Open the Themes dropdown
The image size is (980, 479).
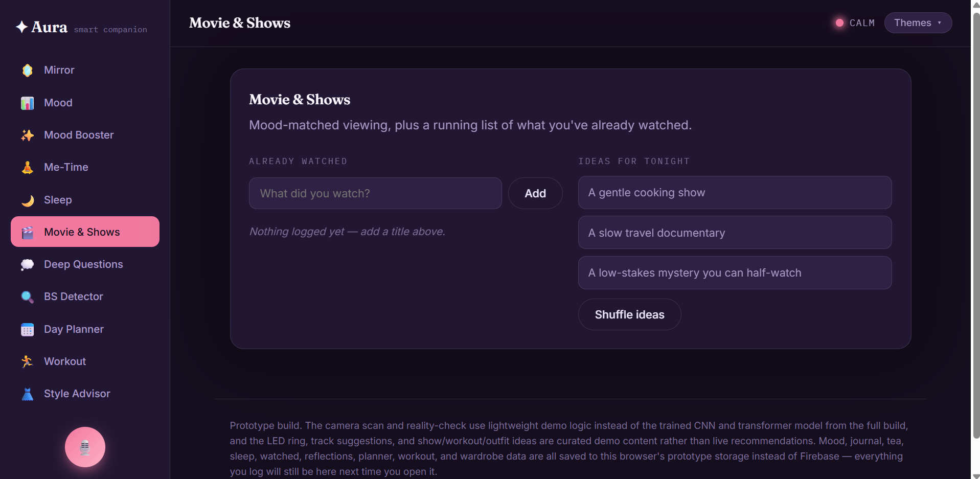(918, 23)
